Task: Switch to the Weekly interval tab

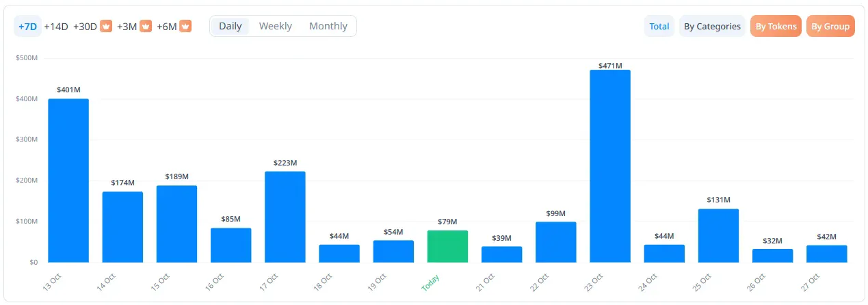Action: pos(275,26)
